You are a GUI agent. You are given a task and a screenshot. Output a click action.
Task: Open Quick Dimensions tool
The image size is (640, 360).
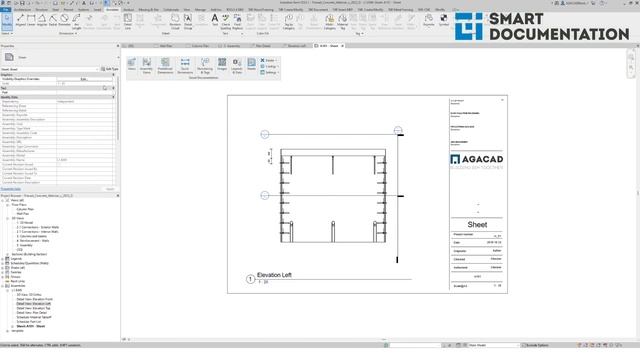185,65
